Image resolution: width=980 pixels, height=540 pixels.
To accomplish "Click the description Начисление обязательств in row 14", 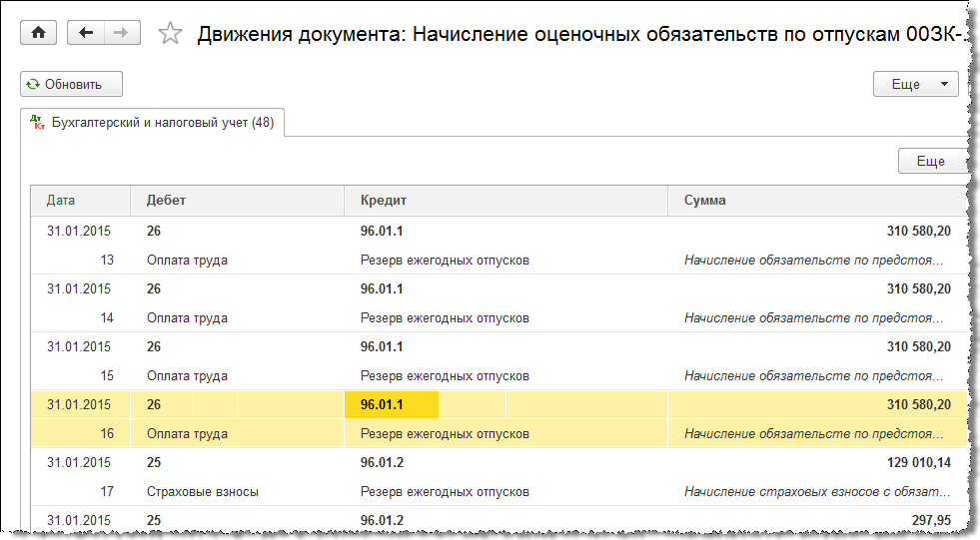I will point(814,318).
